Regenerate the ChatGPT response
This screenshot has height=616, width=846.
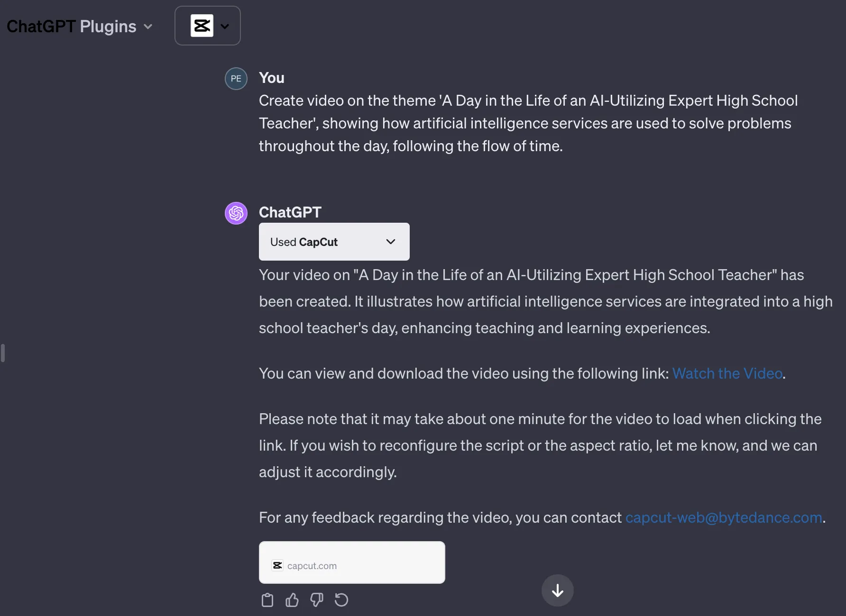coord(341,600)
